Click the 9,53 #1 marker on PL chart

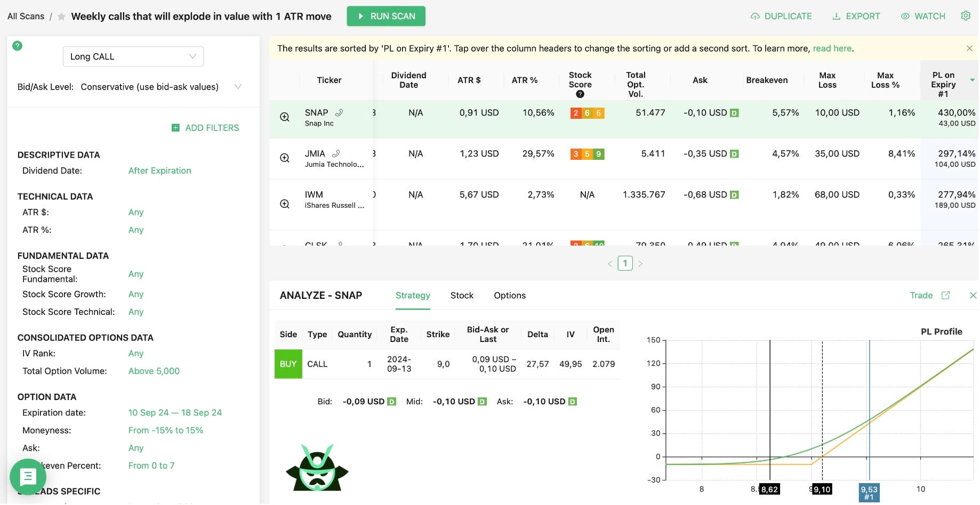(869, 492)
